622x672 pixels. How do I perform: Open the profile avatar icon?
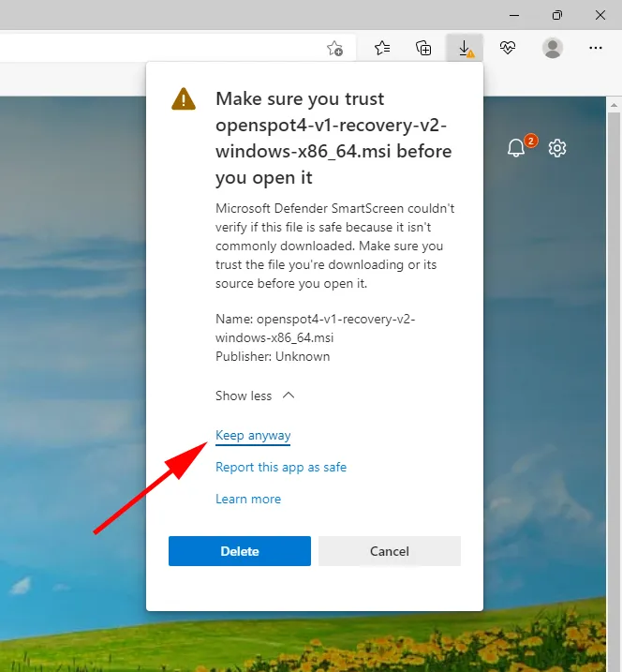pyautogui.click(x=553, y=48)
